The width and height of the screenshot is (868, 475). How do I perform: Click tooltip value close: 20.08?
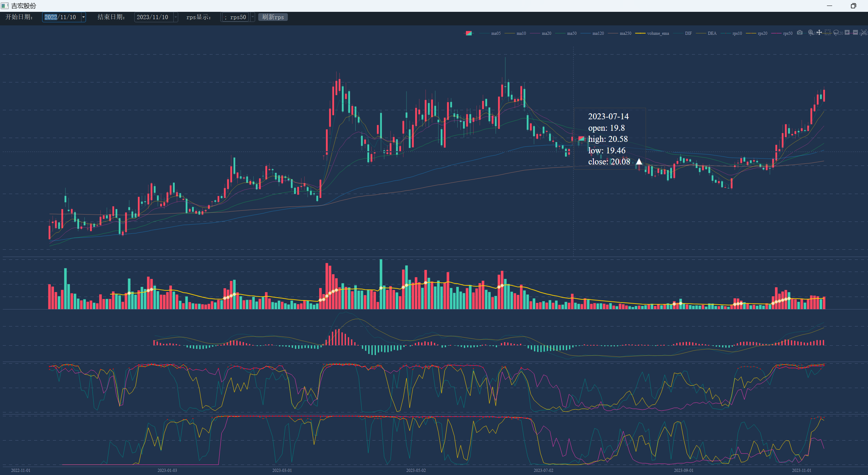pyautogui.click(x=609, y=162)
